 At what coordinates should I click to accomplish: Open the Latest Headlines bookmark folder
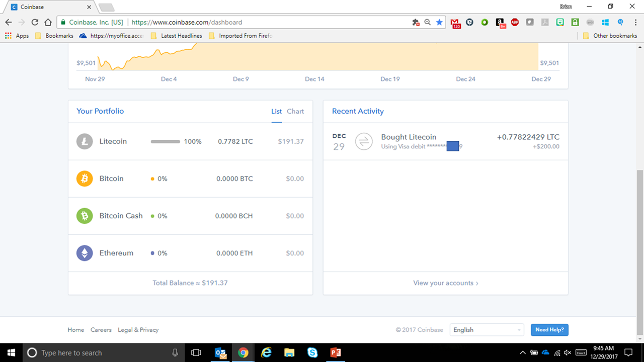click(x=177, y=36)
